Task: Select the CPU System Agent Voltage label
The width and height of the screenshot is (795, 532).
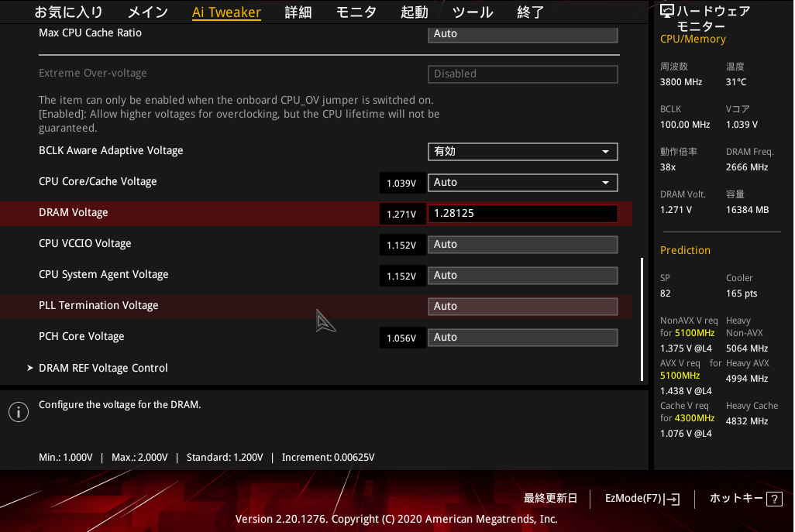Action: click(103, 274)
